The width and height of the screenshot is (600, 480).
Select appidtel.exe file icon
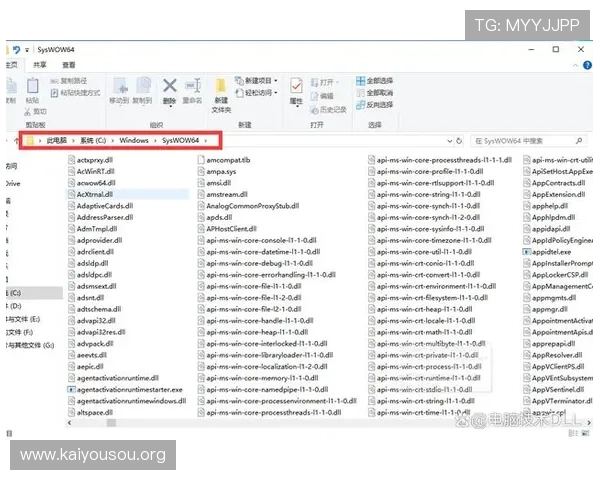click(x=527, y=252)
